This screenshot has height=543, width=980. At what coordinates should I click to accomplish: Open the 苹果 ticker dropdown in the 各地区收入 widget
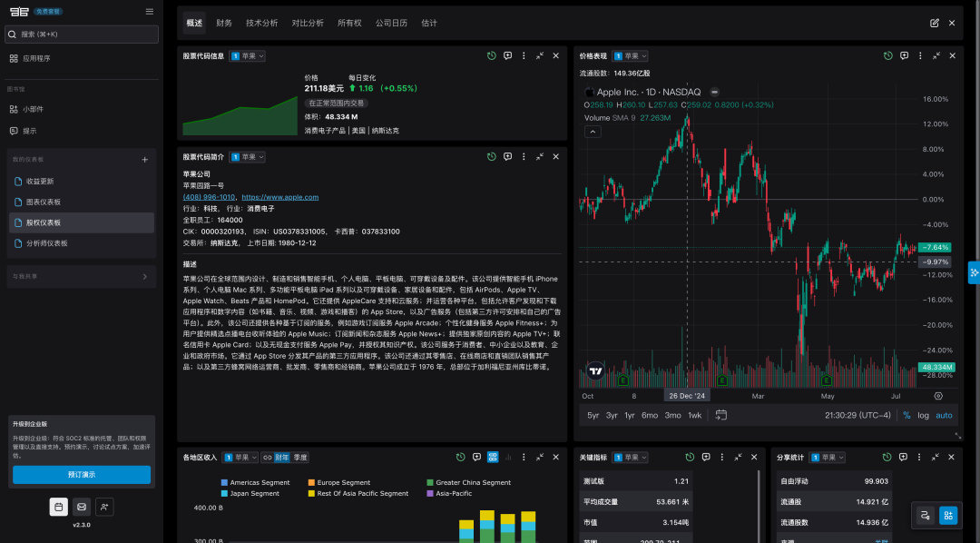[x=240, y=458]
